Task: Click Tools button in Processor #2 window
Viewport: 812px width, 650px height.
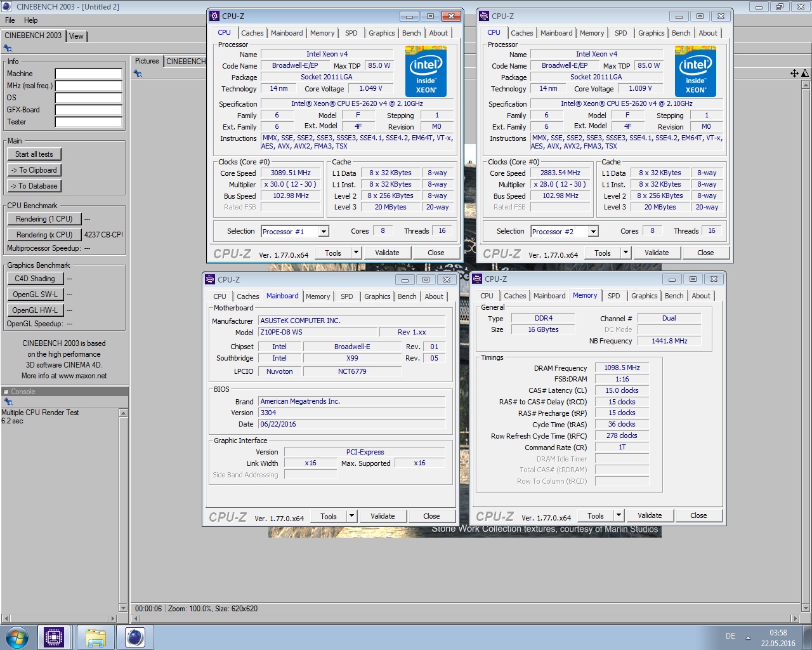Action: tap(603, 253)
